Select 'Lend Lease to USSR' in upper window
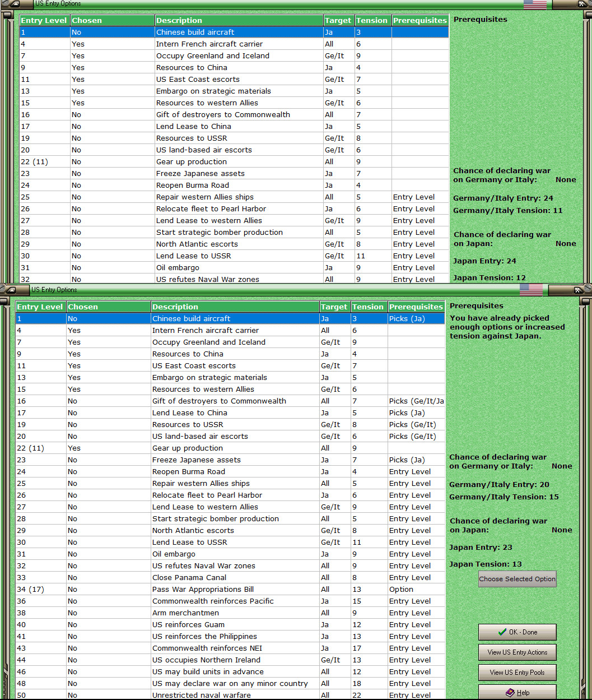Screen dimensions: 592x700 [234, 256]
